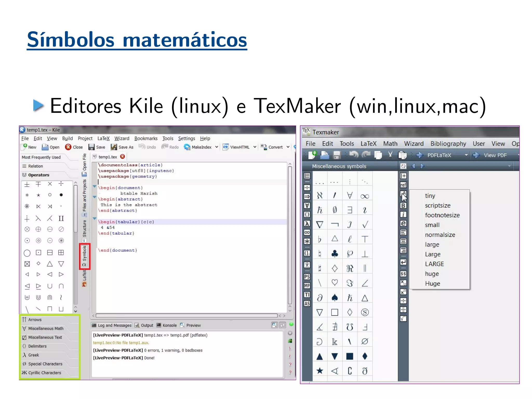
Task: Insert the club suit symbol in Texmaker
Action: [335, 253]
